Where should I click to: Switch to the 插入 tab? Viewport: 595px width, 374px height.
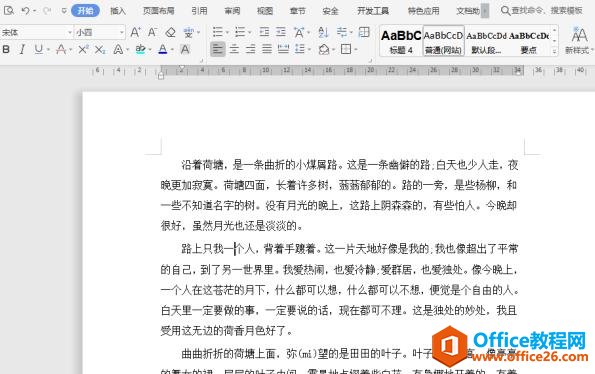[x=118, y=11]
